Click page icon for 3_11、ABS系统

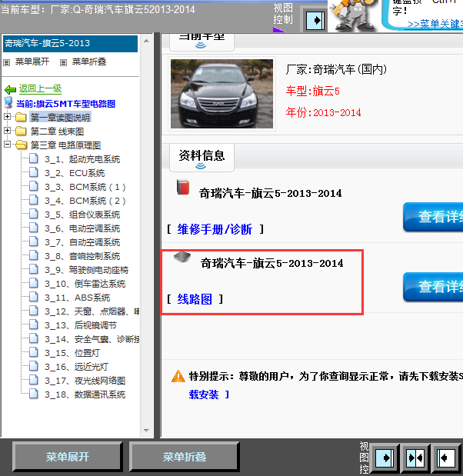tap(34, 297)
